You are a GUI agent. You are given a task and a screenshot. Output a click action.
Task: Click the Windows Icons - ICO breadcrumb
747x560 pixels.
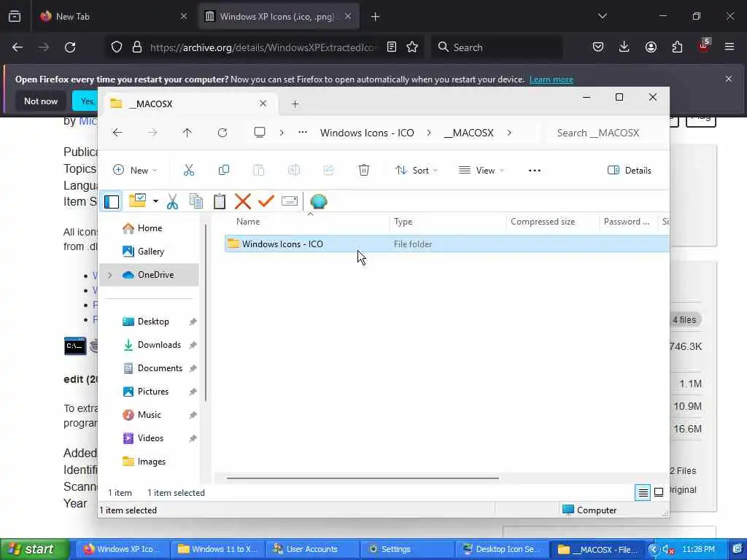tap(367, 133)
